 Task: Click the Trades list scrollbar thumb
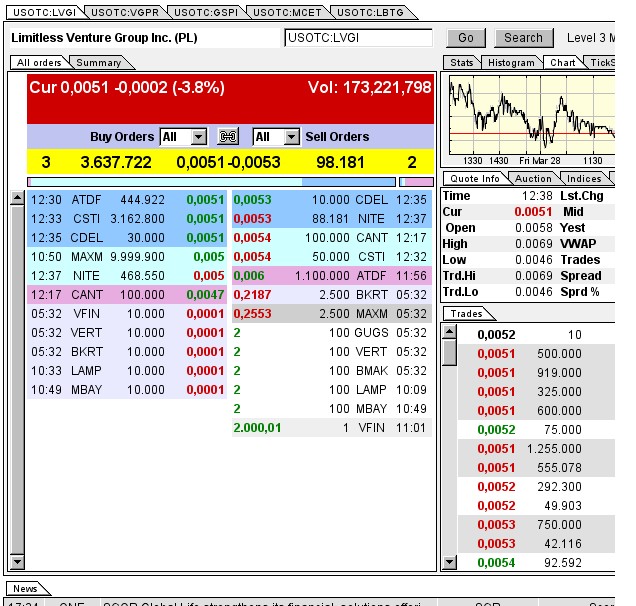point(449,353)
